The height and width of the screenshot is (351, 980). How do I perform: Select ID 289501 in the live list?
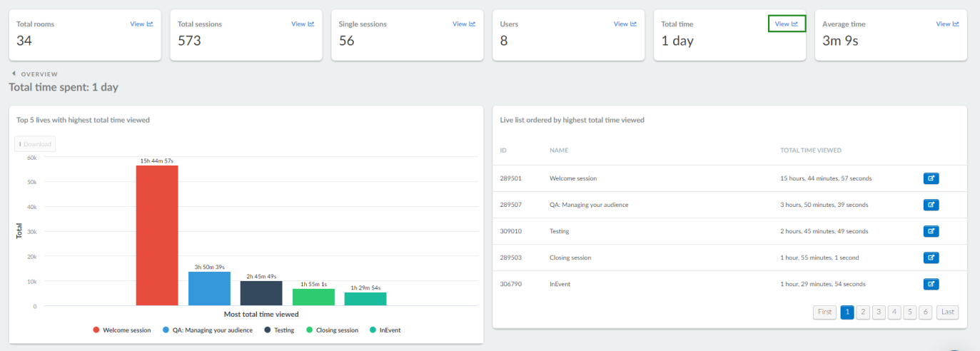[x=511, y=178]
